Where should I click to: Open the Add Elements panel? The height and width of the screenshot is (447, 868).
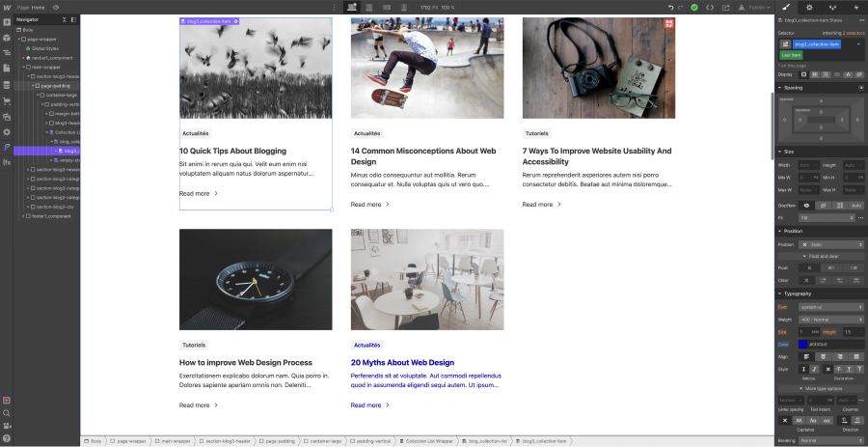pos(7,23)
